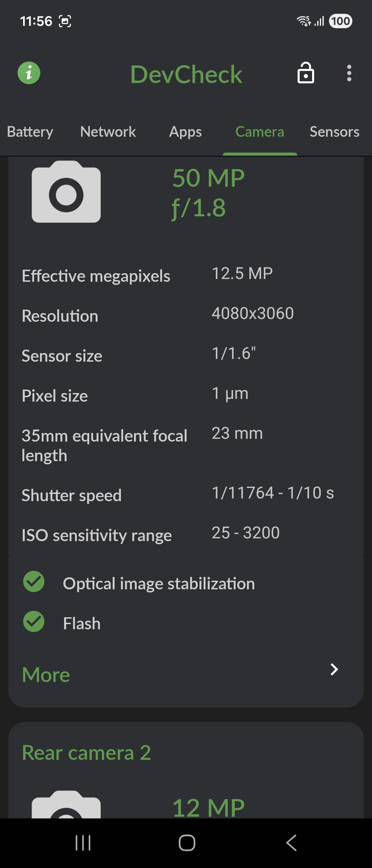
Task: Expand camera details with the chevron arrow
Action: click(x=334, y=669)
